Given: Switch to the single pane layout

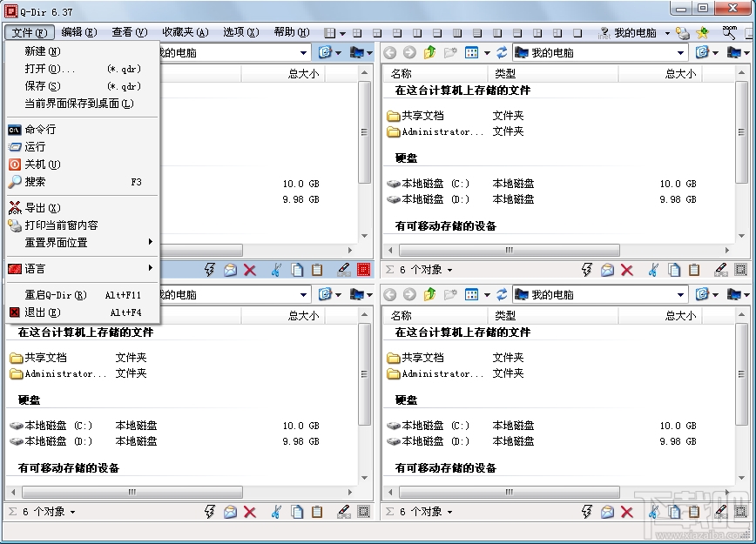Looking at the screenshot, I should click(x=577, y=33).
